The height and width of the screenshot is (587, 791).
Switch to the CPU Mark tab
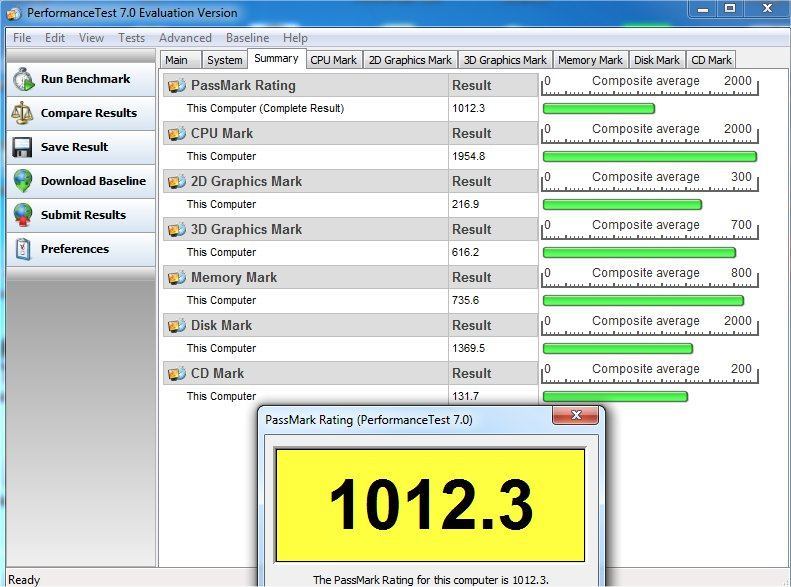click(333, 60)
